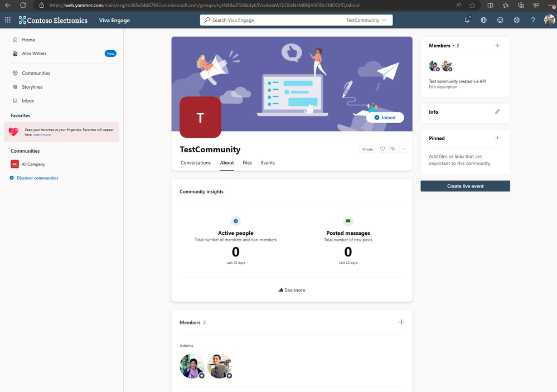Open the community more options ellipsis
Viewport: 557px width, 392px height.
(403, 149)
